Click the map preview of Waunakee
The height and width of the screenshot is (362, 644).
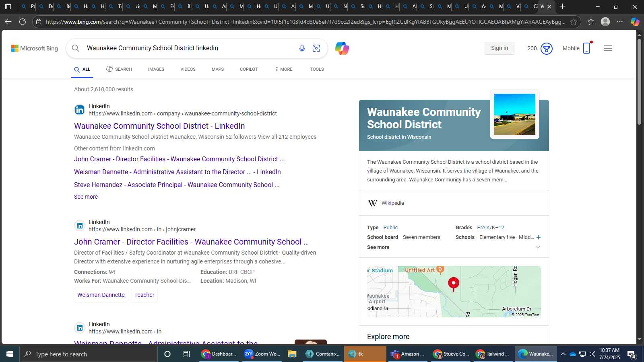coord(454,292)
